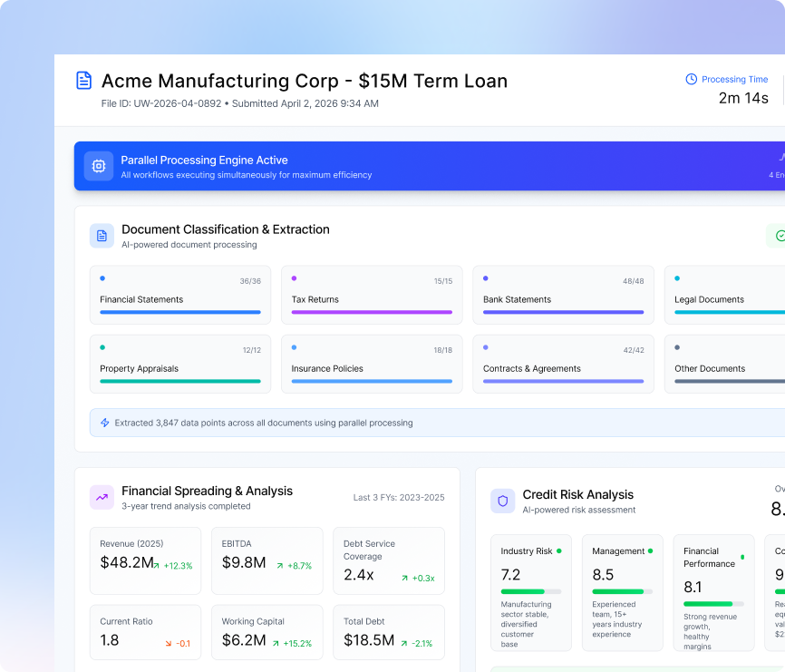Click the chart icon beside Financial Spreading & Analysis
The width and height of the screenshot is (785, 672).
click(x=101, y=497)
